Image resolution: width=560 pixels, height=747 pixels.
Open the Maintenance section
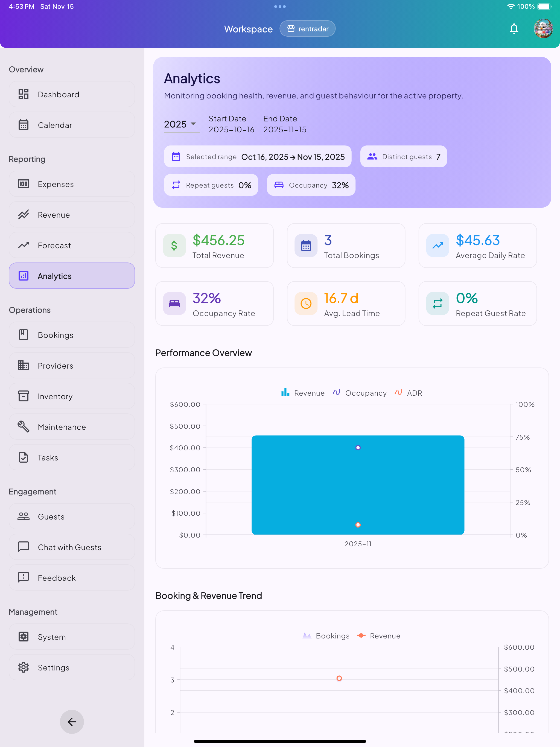[x=72, y=427]
